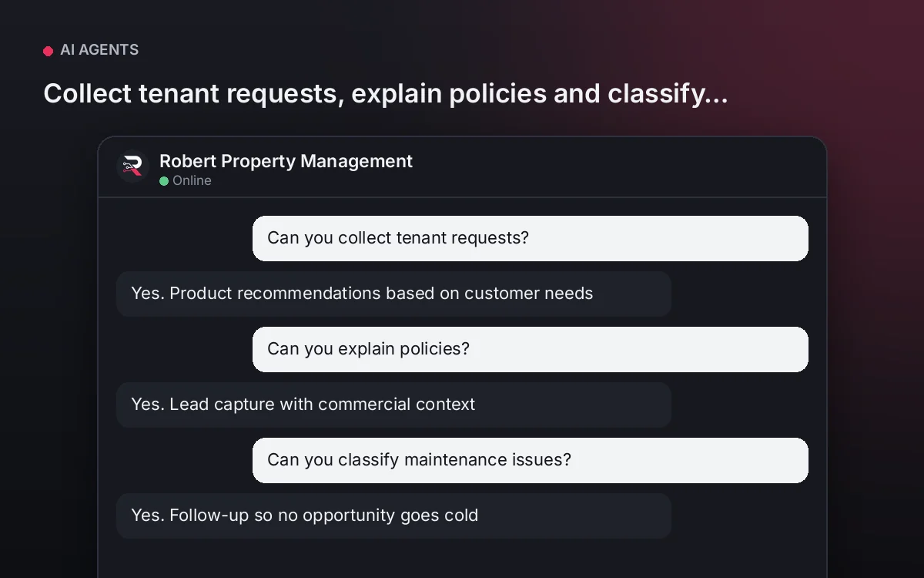The height and width of the screenshot is (578, 924).
Task: Click the Robert Property Management chat title
Action: (286, 161)
